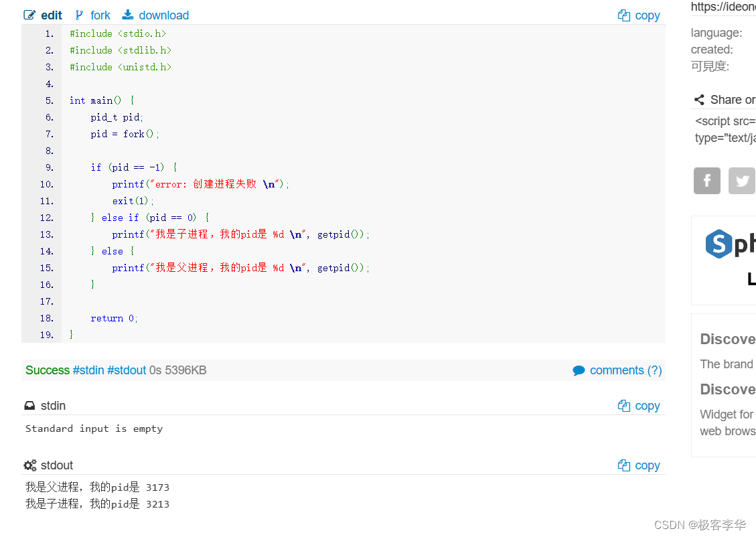
Task: Click the Success status text
Action: click(48, 370)
